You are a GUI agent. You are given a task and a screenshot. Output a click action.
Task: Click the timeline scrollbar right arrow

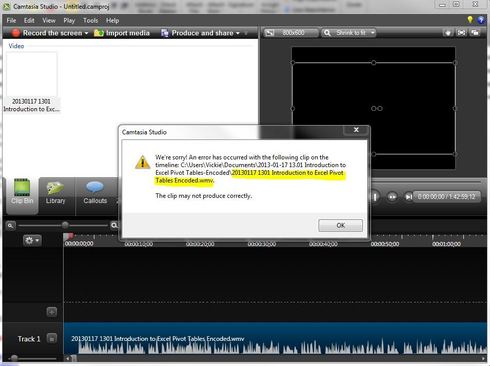point(483,359)
